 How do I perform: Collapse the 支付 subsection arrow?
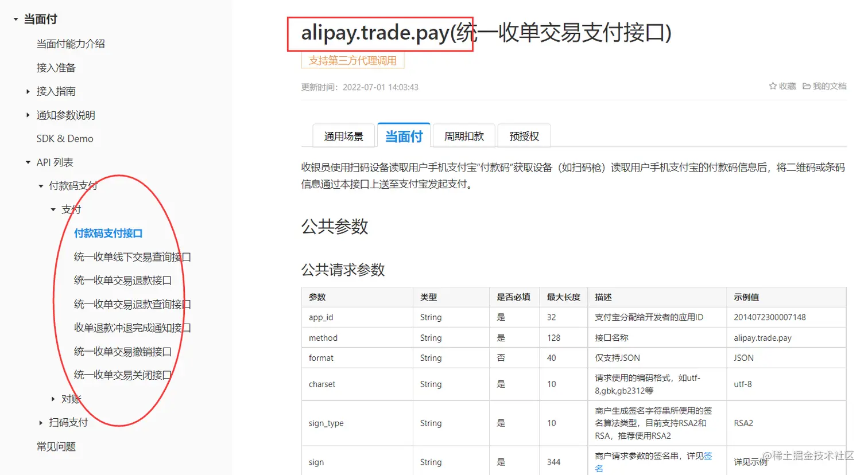[x=53, y=210]
